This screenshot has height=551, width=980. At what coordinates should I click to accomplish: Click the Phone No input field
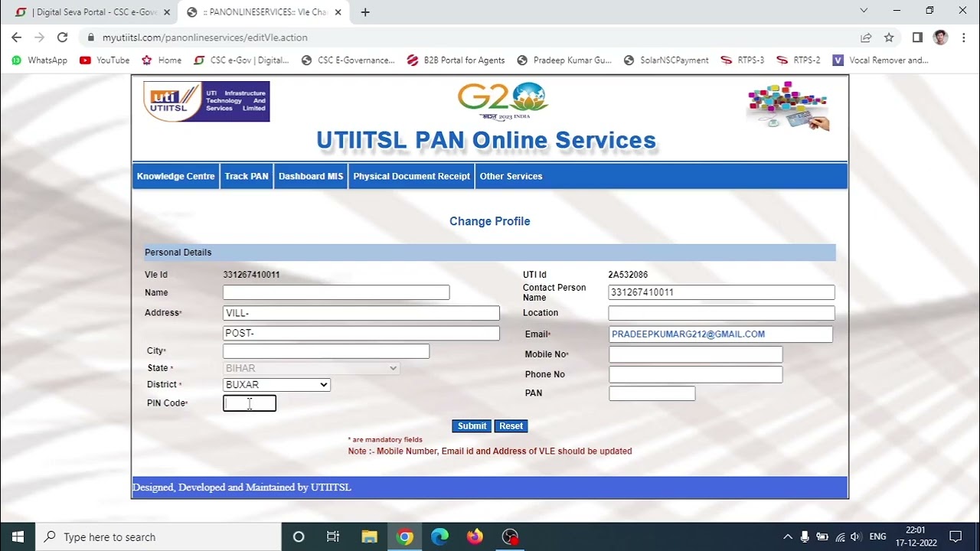click(696, 374)
